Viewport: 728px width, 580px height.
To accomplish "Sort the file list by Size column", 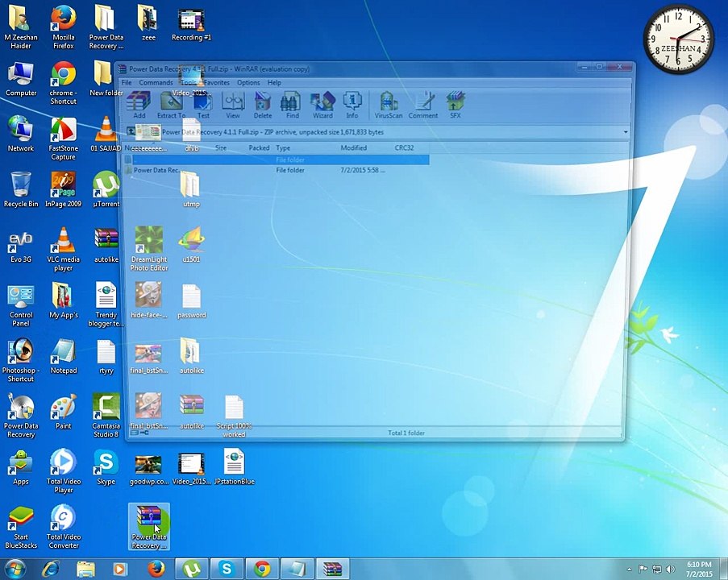I will click(x=221, y=148).
